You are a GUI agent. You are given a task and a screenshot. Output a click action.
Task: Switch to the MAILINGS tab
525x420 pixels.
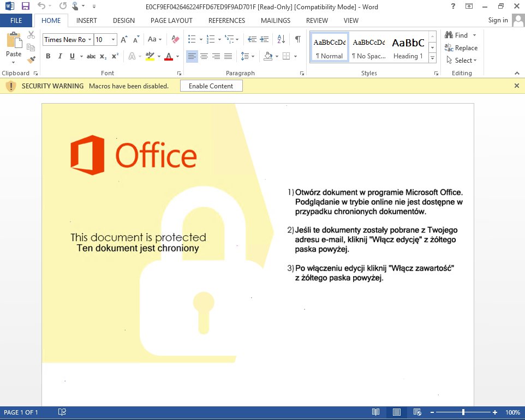point(276,20)
